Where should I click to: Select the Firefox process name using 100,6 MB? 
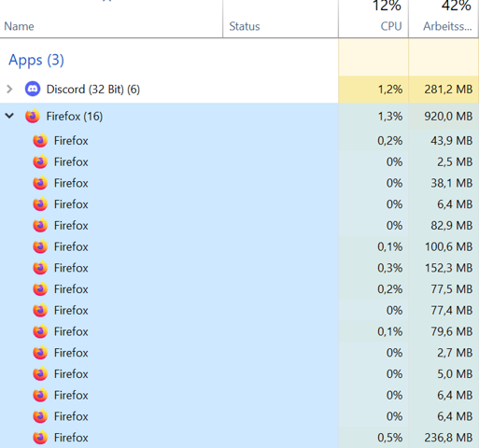point(71,246)
